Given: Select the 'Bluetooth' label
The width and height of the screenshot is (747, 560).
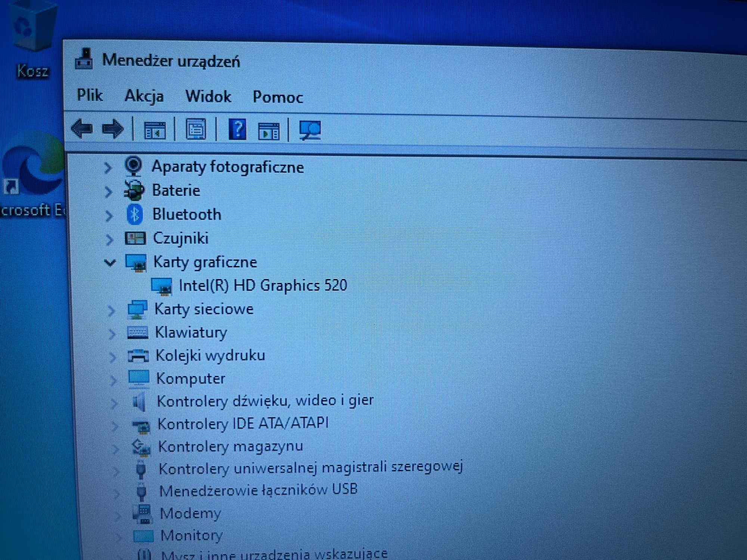Looking at the screenshot, I should pos(187,214).
